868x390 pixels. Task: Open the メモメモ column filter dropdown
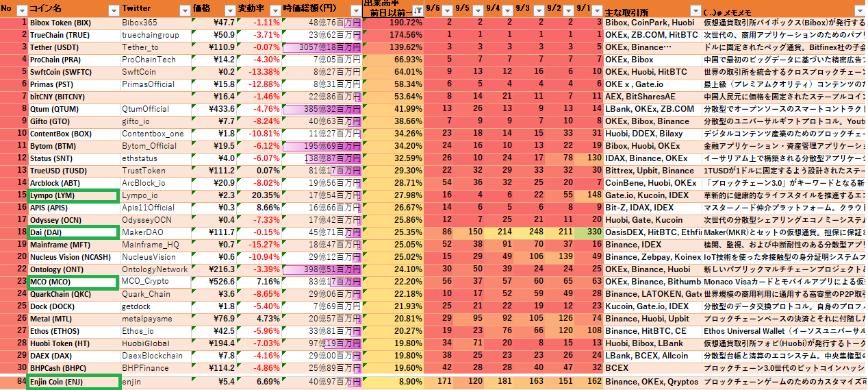(x=860, y=10)
